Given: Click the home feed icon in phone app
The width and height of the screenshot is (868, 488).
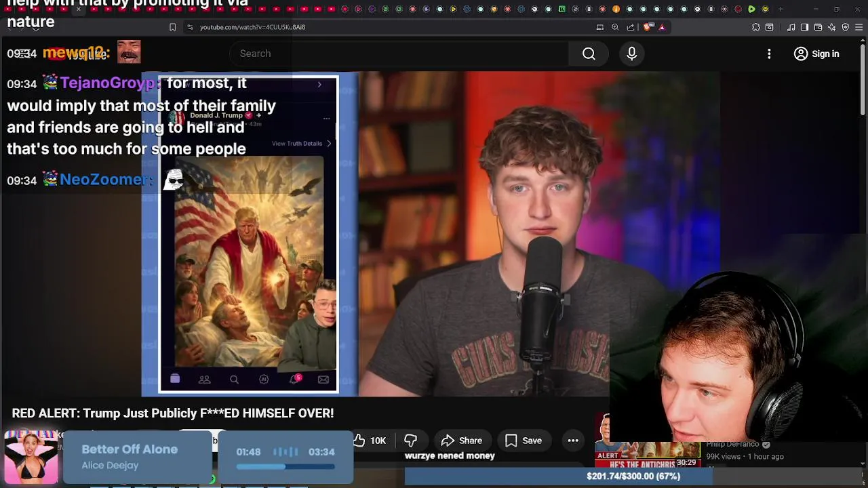Looking at the screenshot, I should click(x=175, y=379).
